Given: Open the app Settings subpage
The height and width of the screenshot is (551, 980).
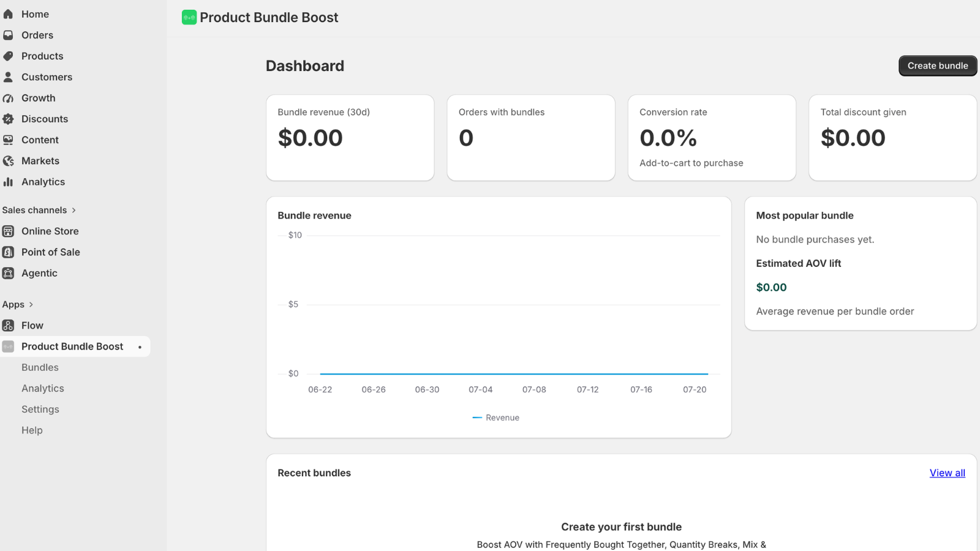Looking at the screenshot, I should coord(40,410).
